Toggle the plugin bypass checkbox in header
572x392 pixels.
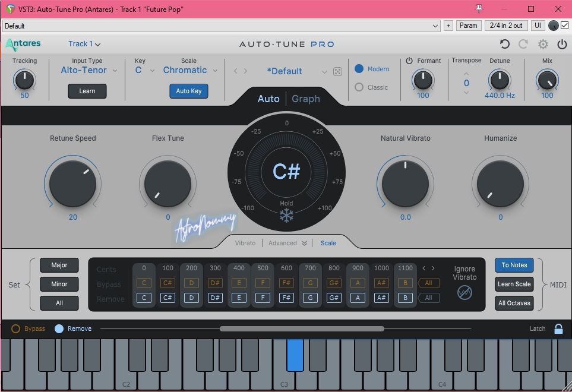(564, 26)
